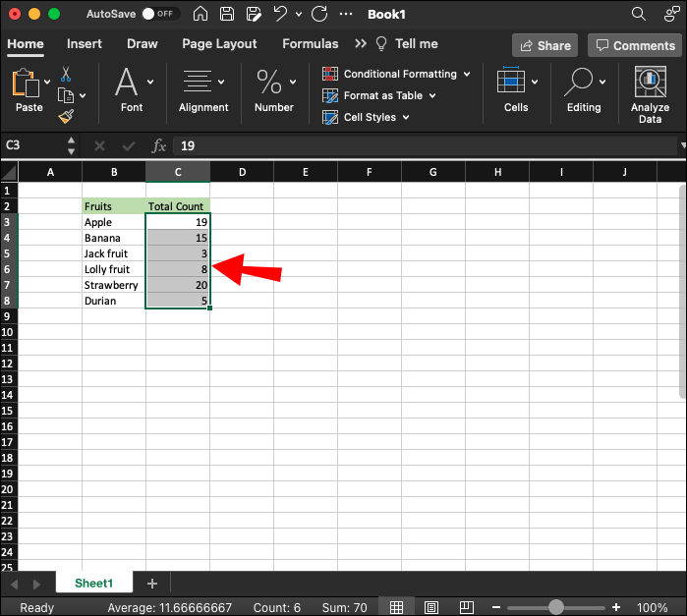Open Analyze Data tool

point(650,94)
